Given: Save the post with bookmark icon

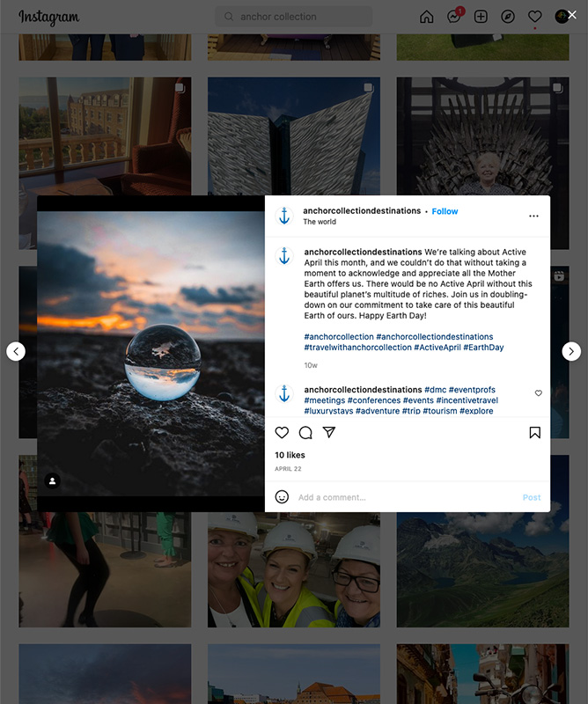Looking at the screenshot, I should (x=534, y=432).
